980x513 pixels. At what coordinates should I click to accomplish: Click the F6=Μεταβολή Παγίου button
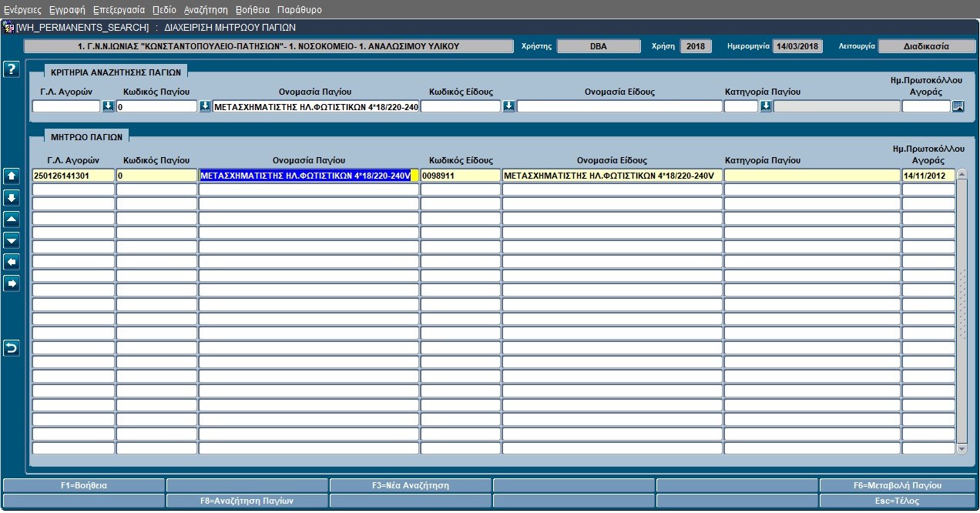(x=899, y=485)
